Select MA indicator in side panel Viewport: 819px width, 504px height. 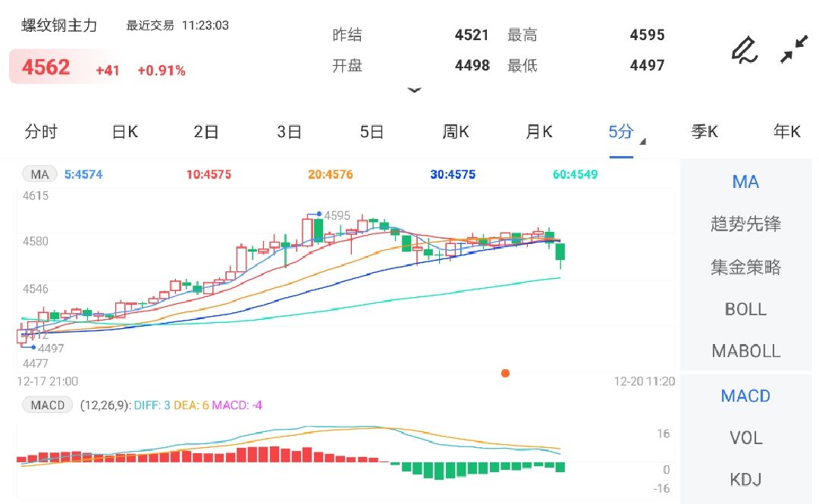click(x=746, y=182)
